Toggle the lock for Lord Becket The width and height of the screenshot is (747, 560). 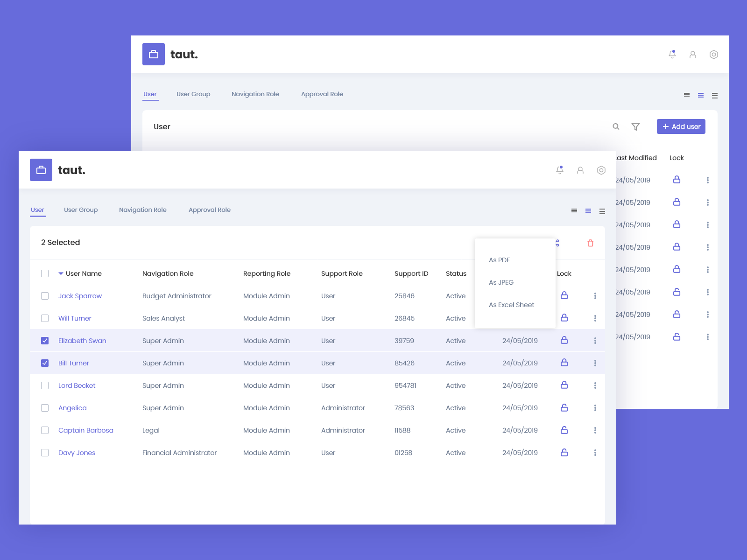click(x=564, y=385)
